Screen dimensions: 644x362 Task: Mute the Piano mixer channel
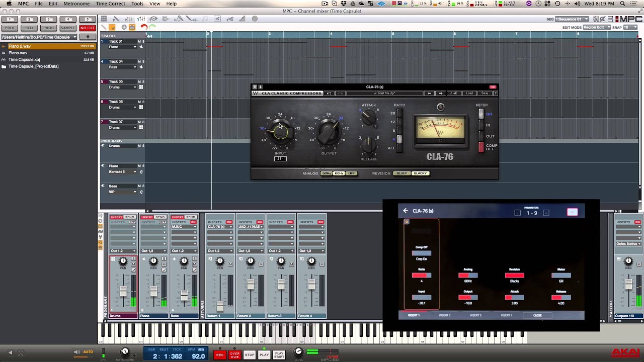click(164, 264)
